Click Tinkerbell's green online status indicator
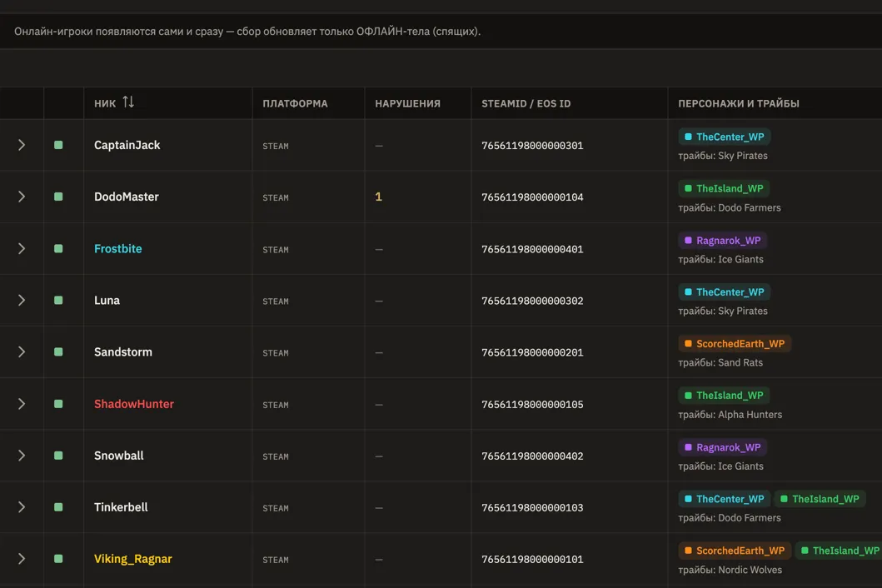 (58, 507)
